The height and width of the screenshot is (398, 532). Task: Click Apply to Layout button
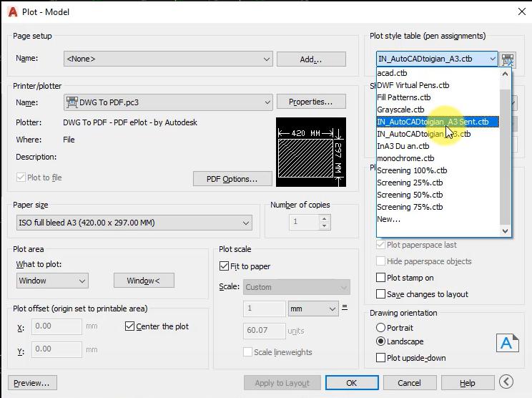pyautogui.click(x=282, y=383)
